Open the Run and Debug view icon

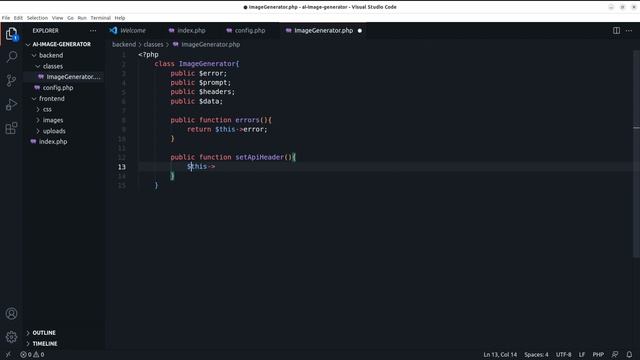point(11,104)
